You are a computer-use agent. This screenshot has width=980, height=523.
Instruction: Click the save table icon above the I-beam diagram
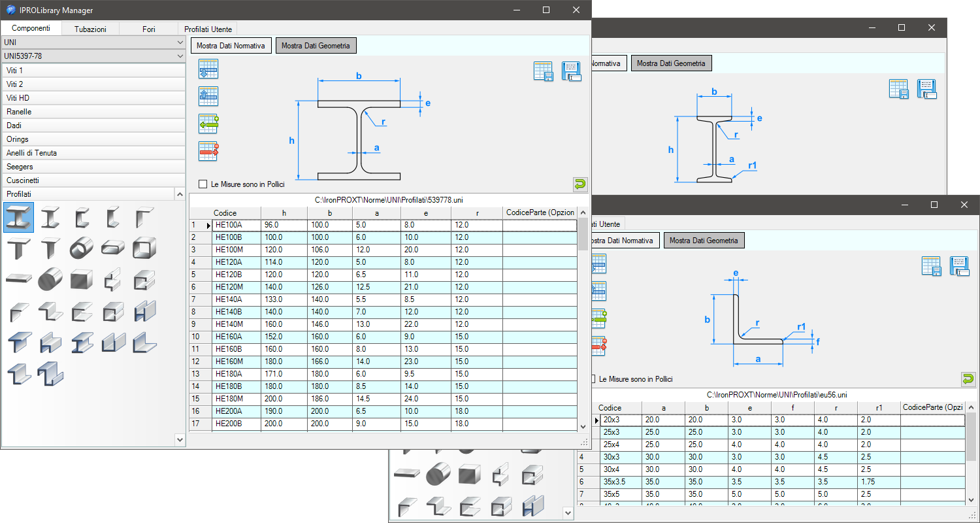(x=543, y=71)
